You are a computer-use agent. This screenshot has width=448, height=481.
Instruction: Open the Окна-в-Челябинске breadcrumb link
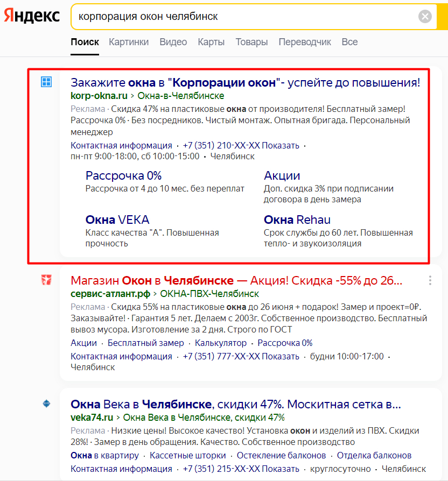[180, 96]
